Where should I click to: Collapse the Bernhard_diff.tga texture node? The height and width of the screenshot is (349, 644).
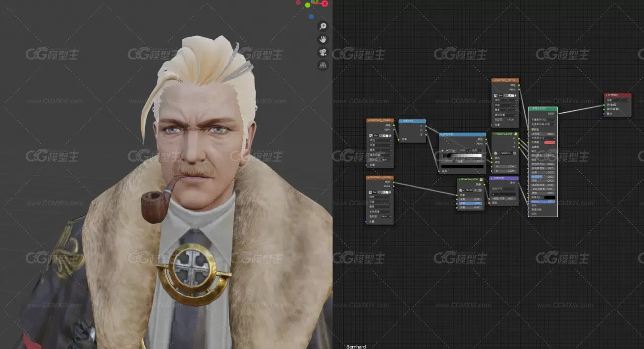click(x=494, y=80)
